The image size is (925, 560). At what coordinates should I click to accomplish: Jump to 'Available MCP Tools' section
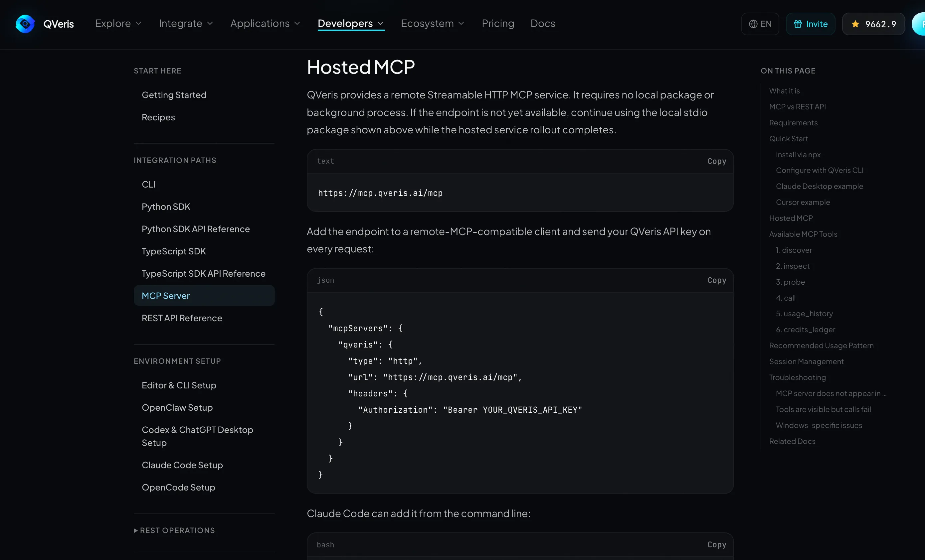click(803, 234)
